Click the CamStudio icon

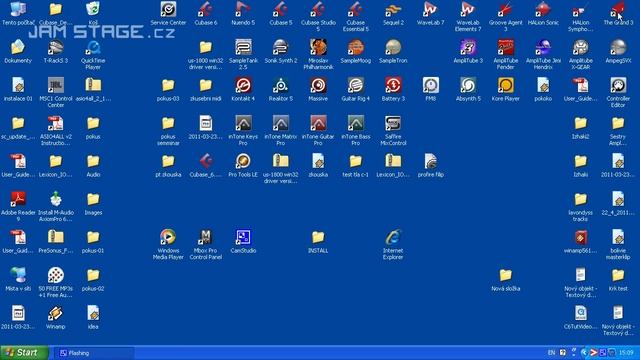[x=243, y=237]
